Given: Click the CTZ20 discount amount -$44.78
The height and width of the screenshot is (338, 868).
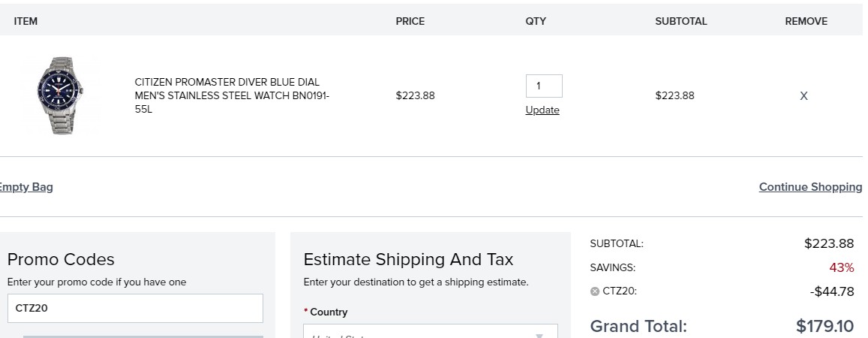Looking at the screenshot, I should [x=832, y=291].
